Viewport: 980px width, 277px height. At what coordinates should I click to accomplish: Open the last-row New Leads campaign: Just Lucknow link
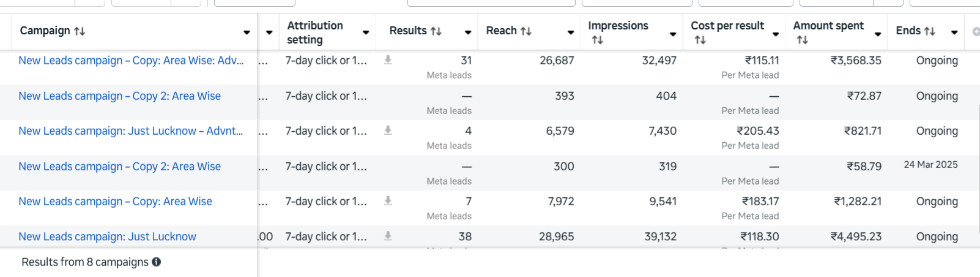tap(107, 237)
